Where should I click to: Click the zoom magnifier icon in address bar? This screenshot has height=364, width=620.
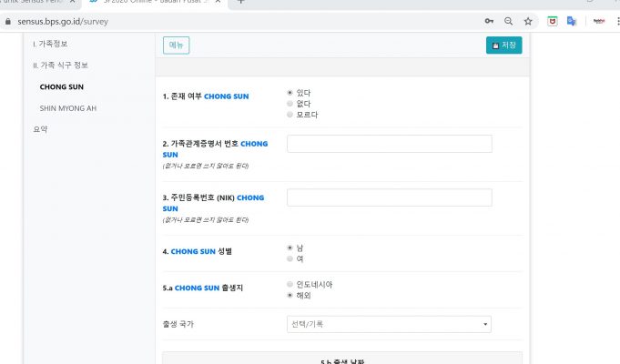pyautogui.click(x=508, y=20)
